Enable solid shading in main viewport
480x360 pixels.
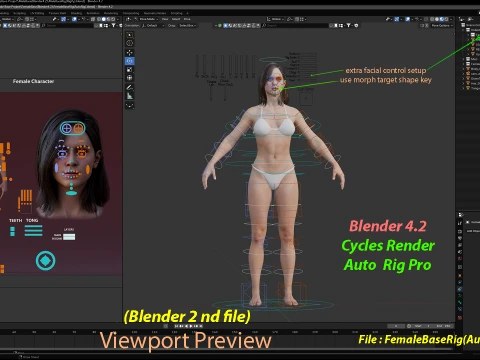(x=437, y=19)
